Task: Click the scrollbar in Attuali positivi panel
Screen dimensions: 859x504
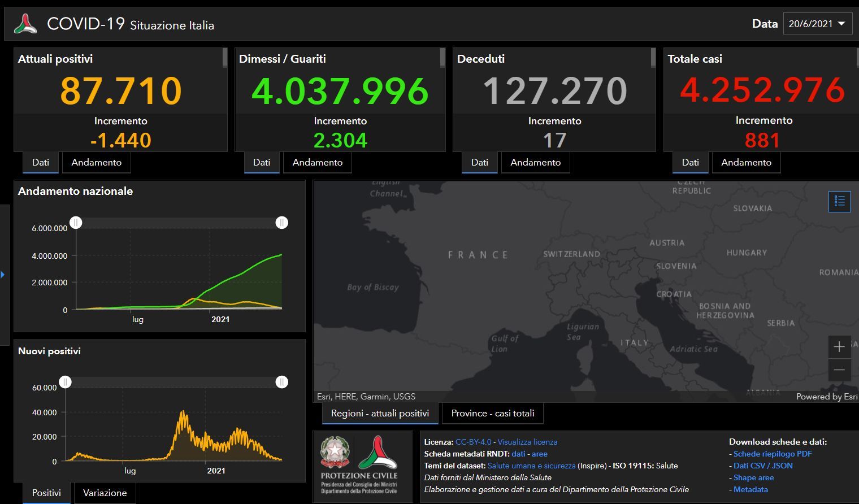Action: tap(224, 58)
